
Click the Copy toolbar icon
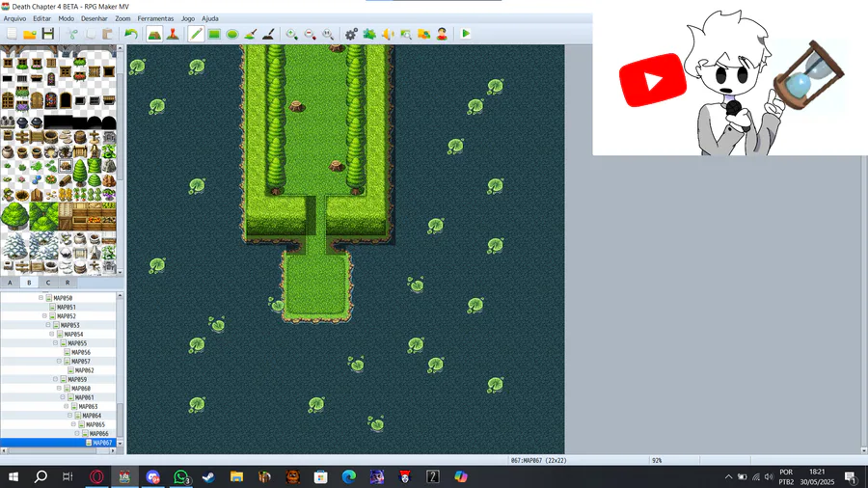click(x=90, y=34)
